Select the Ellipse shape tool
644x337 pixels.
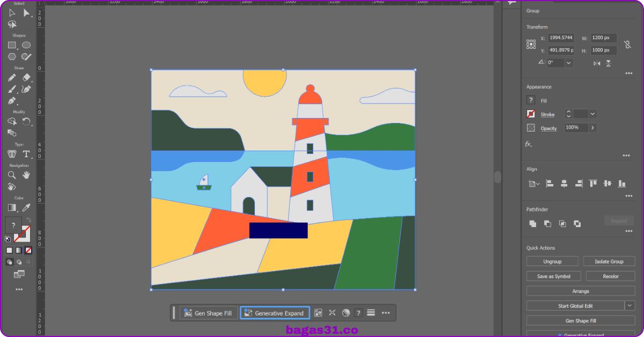coord(26,45)
